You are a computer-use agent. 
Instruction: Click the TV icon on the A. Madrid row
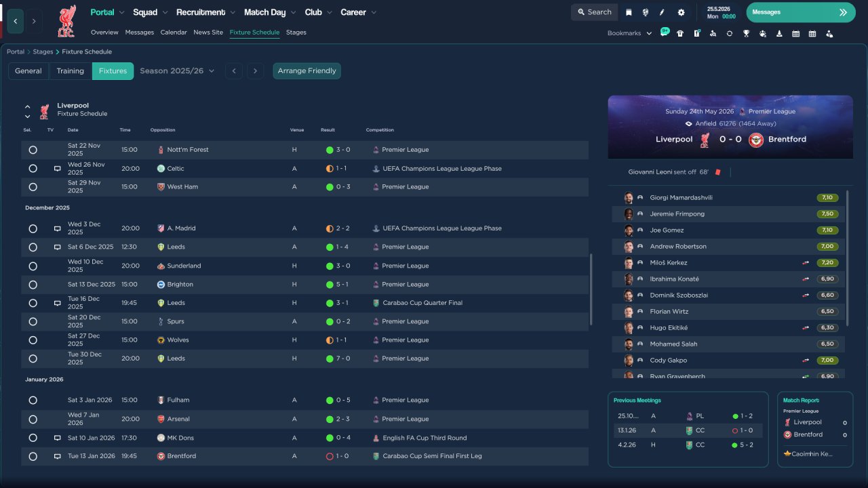[x=58, y=228]
